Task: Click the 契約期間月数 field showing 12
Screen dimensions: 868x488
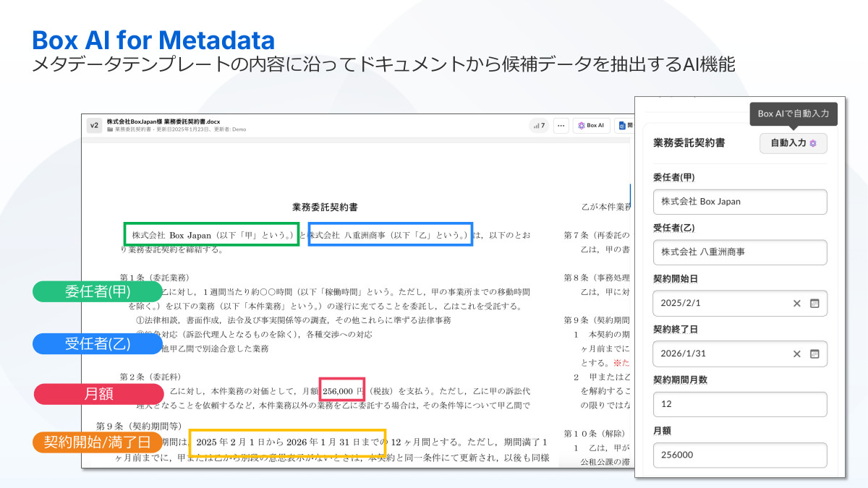Action: tap(740, 404)
